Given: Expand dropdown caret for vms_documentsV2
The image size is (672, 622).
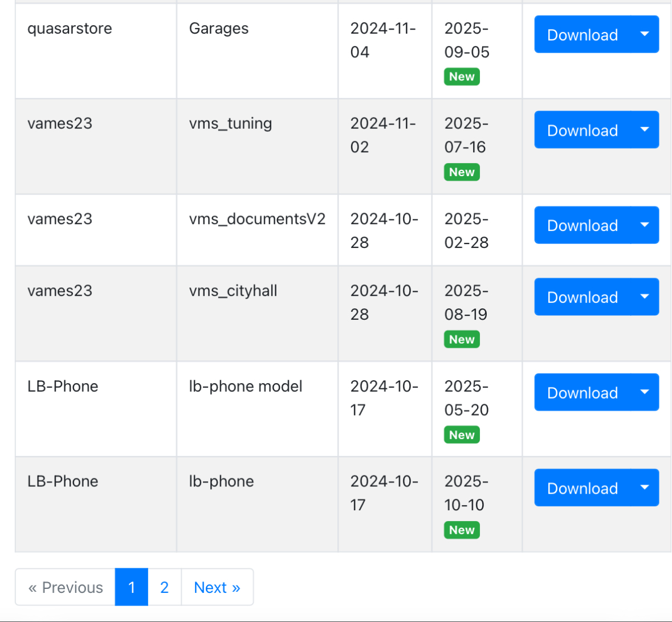Looking at the screenshot, I should tap(645, 225).
